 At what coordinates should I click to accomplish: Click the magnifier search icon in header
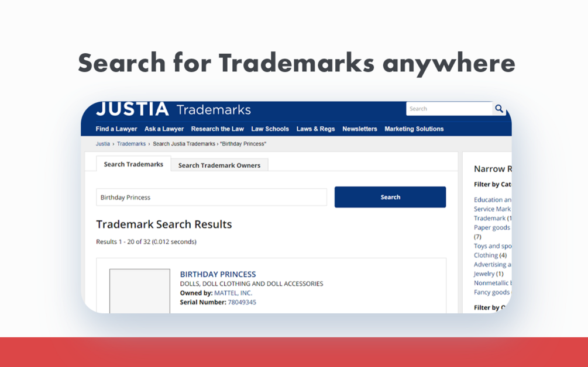coord(499,109)
